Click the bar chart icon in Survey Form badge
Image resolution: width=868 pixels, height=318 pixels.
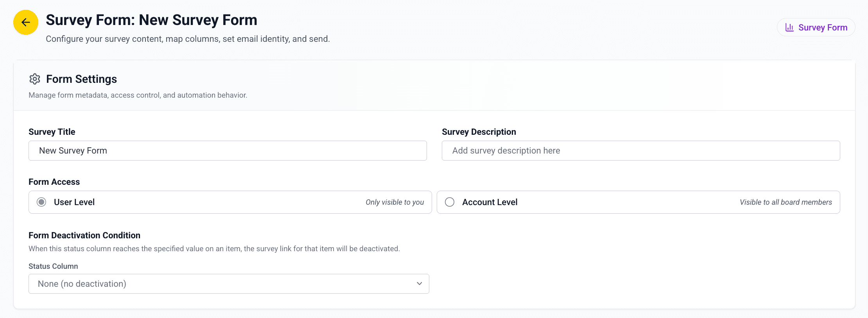tap(789, 27)
